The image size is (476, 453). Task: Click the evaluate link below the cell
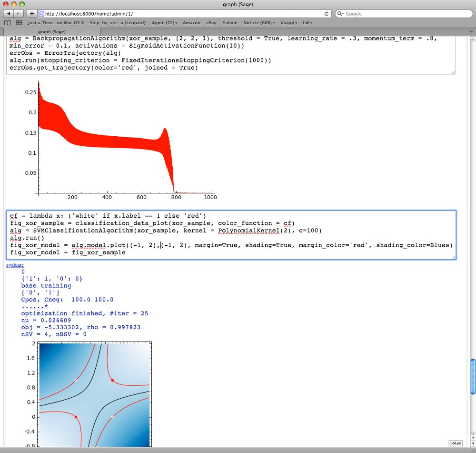(x=15, y=265)
